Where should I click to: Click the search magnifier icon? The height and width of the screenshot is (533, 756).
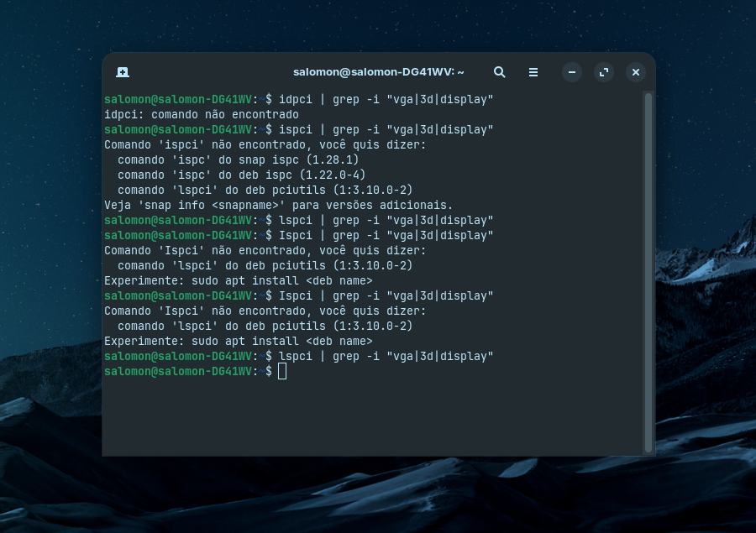coord(499,72)
